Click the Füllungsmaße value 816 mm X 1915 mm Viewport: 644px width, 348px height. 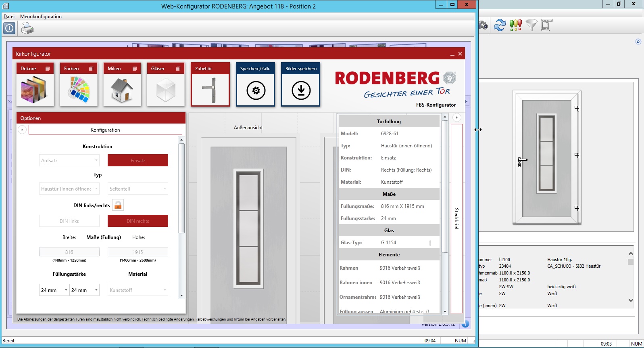pyautogui.click(x=402, y=206)
